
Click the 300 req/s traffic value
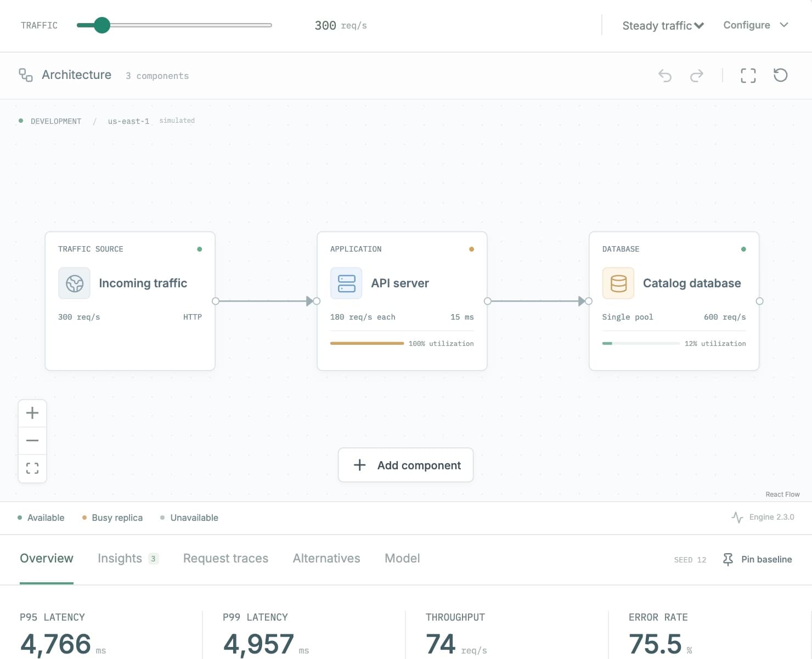click(341, 25)
